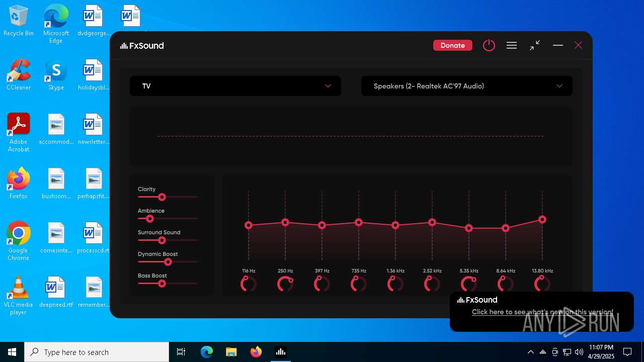Click the FxSound logo in title bar
The width and height of the screenshot is (644, 362).
142,46
